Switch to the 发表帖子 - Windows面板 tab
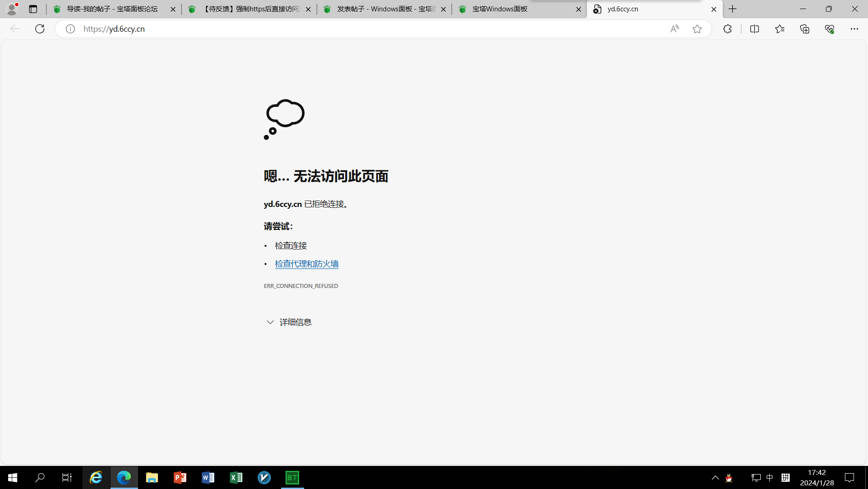This screenshot has height=489, width=868. tap(384, 9)
